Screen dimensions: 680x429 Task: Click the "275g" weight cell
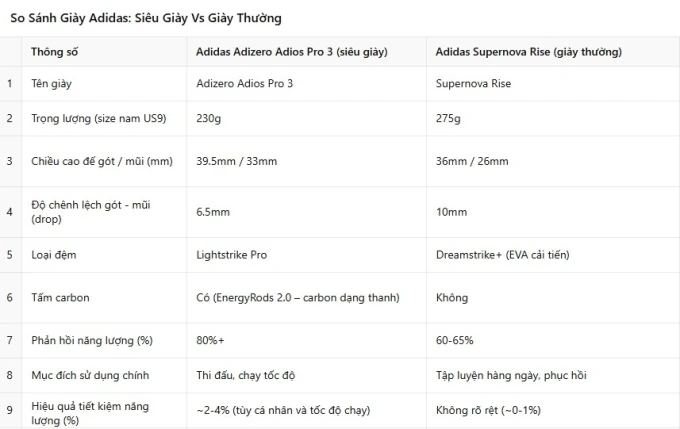448,119
